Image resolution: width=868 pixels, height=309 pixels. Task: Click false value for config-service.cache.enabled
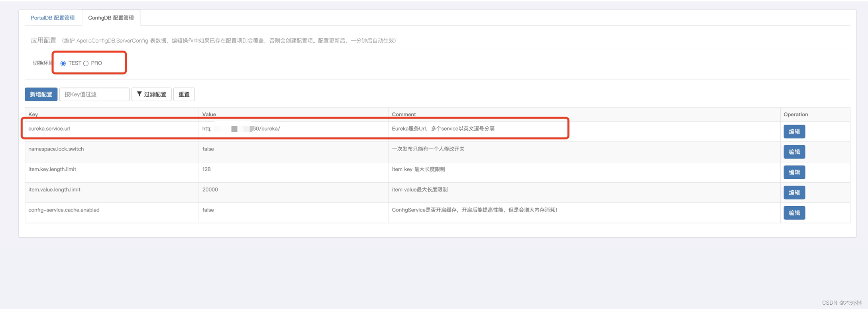pos(294,213)
